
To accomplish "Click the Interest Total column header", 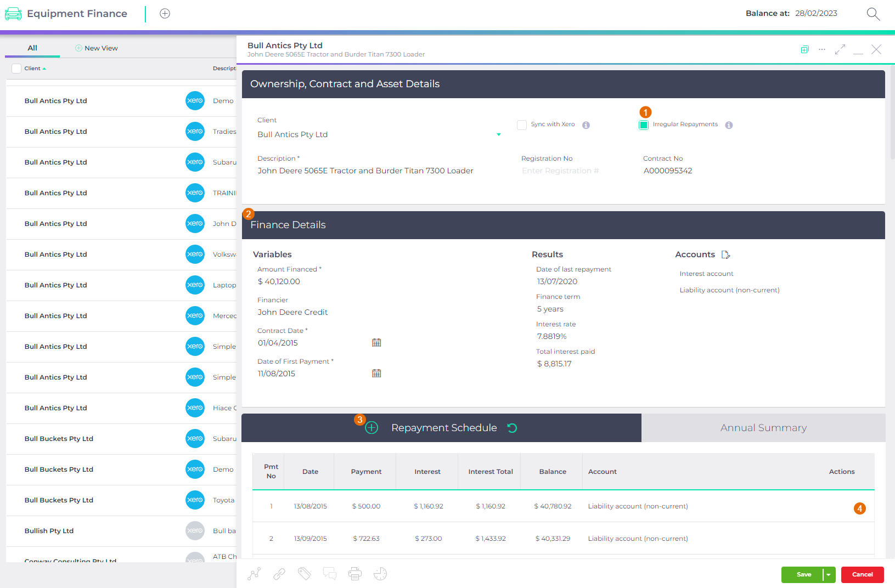I will pos(490,472).
